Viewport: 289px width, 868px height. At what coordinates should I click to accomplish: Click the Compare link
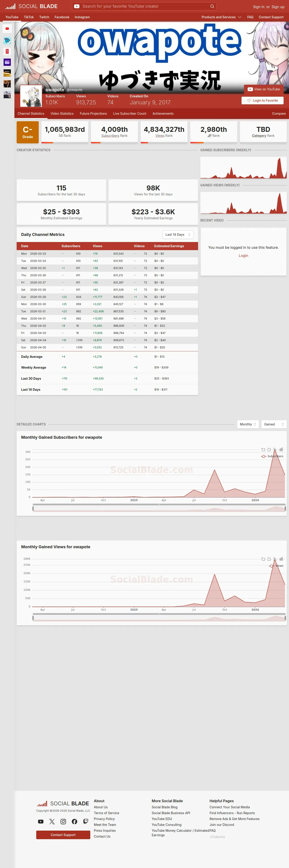point(279,114)
